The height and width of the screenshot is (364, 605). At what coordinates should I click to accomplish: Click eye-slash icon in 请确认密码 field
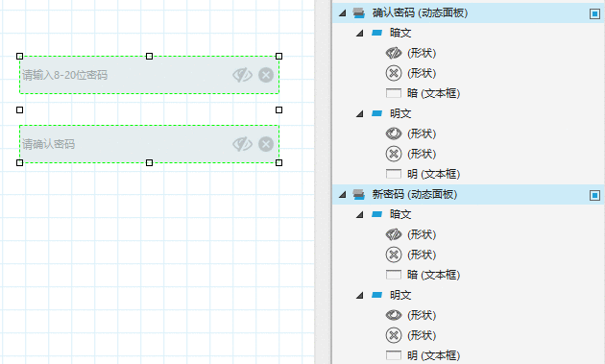click(x=242, y=144)
